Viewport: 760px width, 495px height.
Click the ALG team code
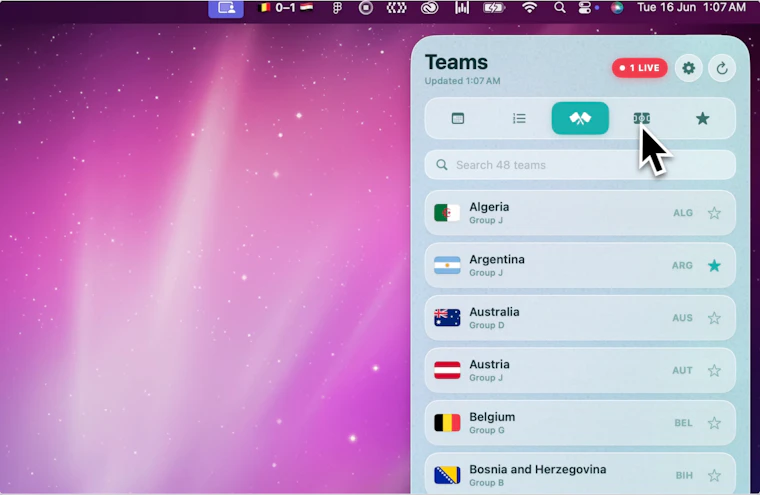[x=682, y=213]
